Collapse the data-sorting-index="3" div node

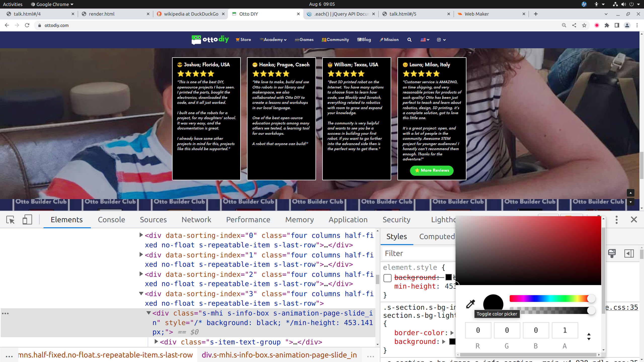[x=141, y=293]
